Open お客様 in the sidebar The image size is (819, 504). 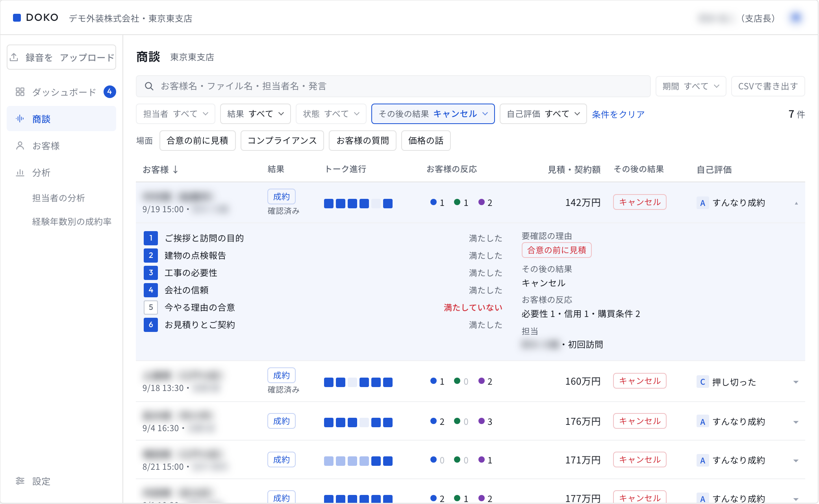[61, 146]
